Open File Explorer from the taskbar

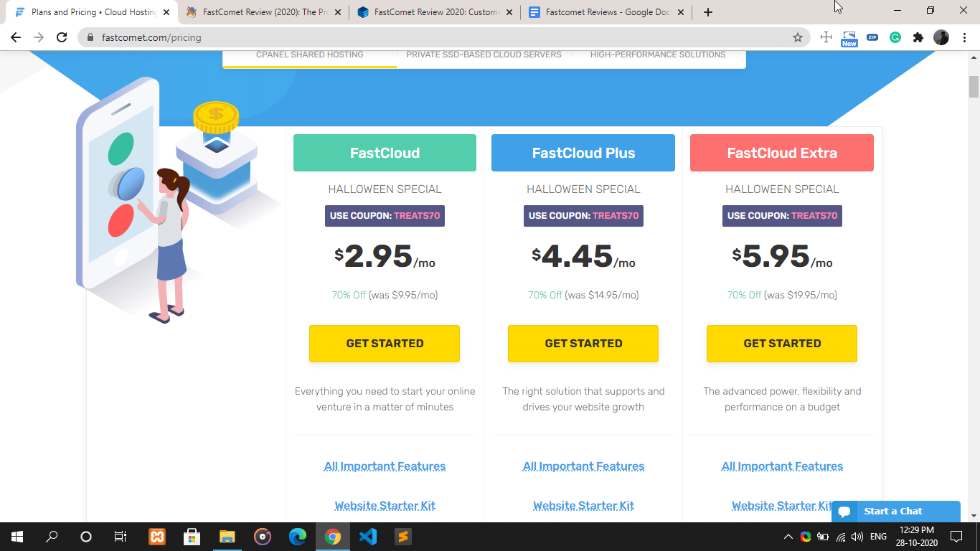click(227, 536)
